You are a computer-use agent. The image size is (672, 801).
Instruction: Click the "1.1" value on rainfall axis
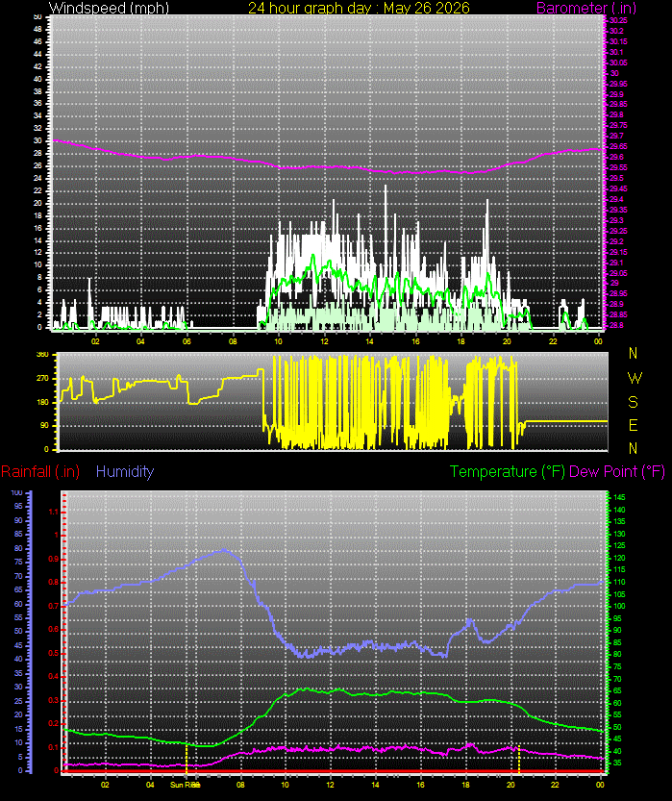tap(54, 512)
